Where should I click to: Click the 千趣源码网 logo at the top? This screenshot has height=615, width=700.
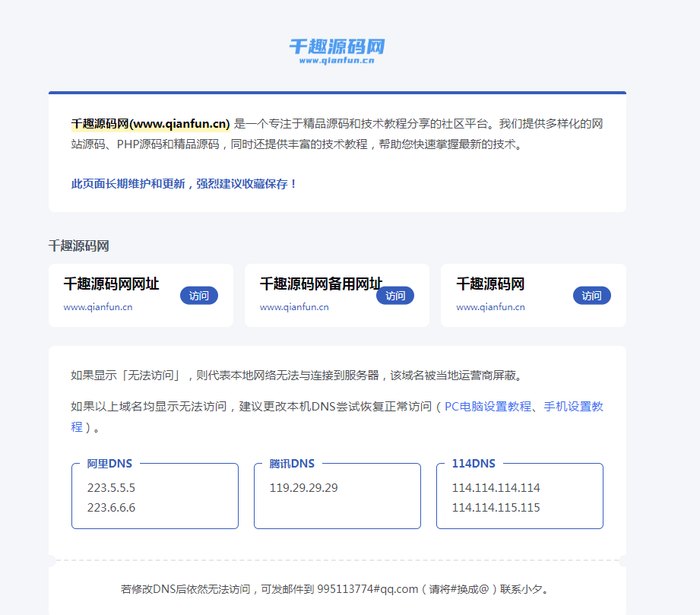[337, 44]
